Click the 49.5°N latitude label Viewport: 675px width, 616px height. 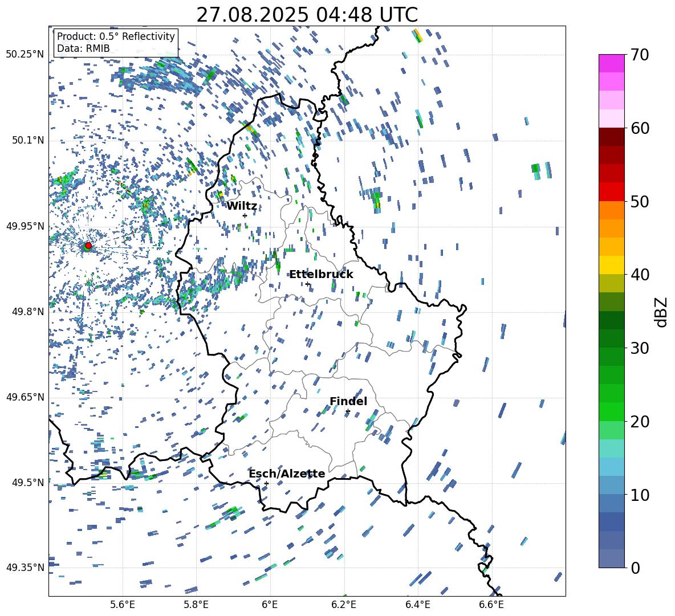[28, 483]
